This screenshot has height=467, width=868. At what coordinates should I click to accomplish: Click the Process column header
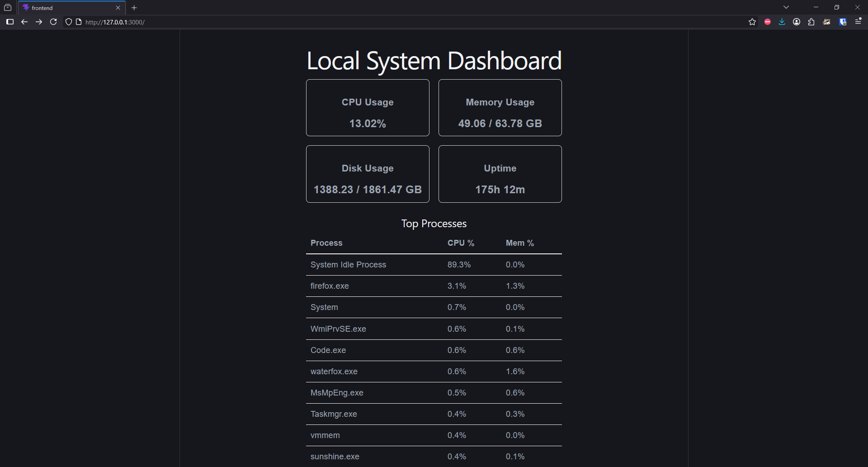coord(326,243)
